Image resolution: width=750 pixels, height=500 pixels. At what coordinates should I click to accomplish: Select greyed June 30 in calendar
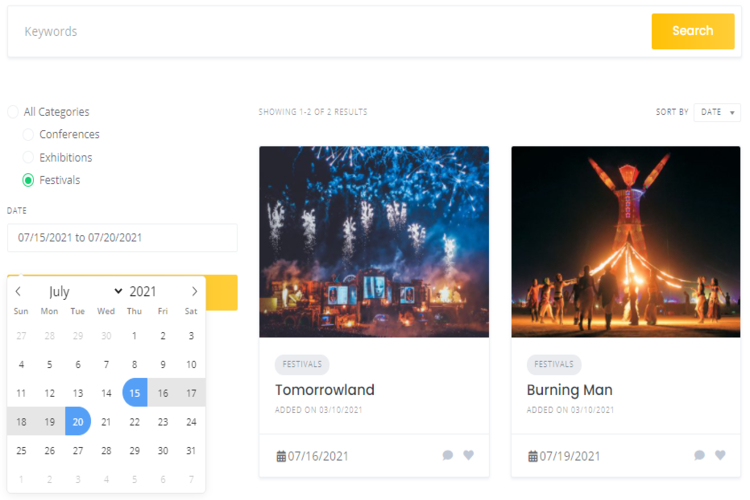[106, 336]
